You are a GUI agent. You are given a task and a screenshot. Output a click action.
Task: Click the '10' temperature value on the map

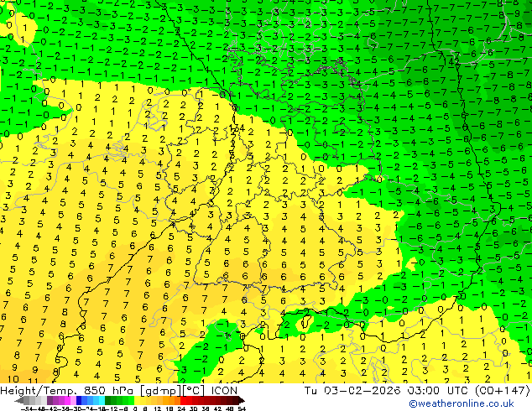click(13, 379)
